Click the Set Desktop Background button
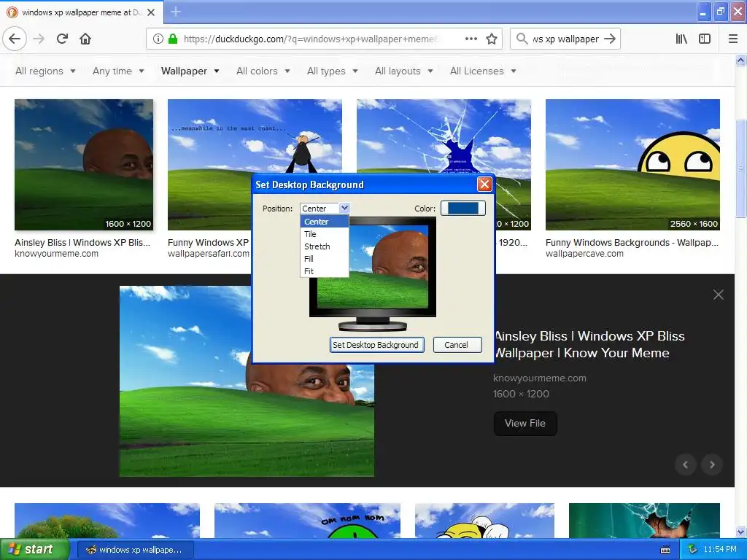 point(376,345)
